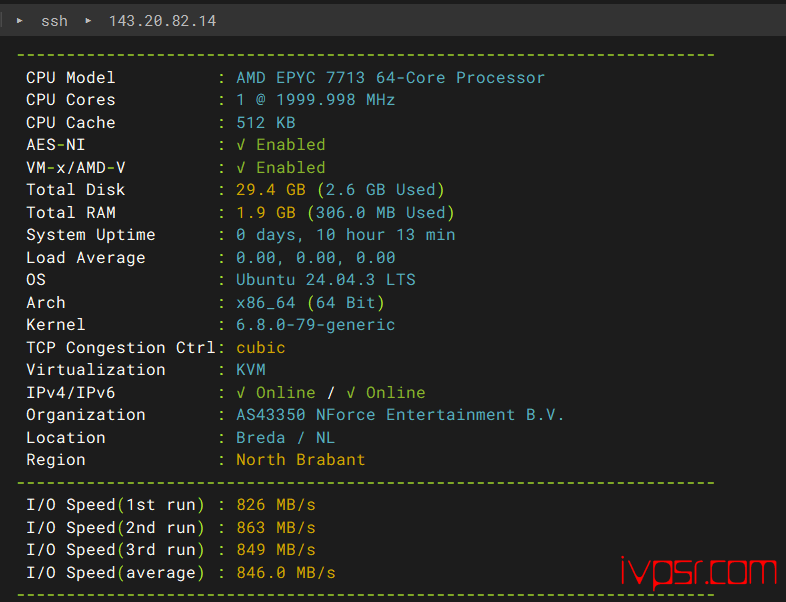Click the region value 'North Brabant'
Viewport: 786px width, 602px height.
301,460
